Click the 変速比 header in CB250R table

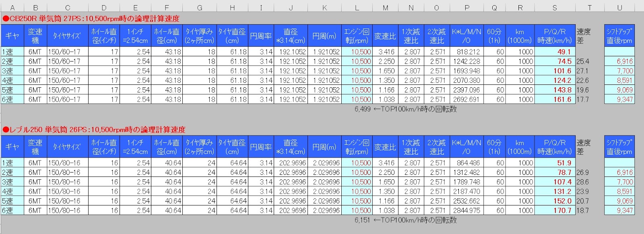click(x=385, y=36)
